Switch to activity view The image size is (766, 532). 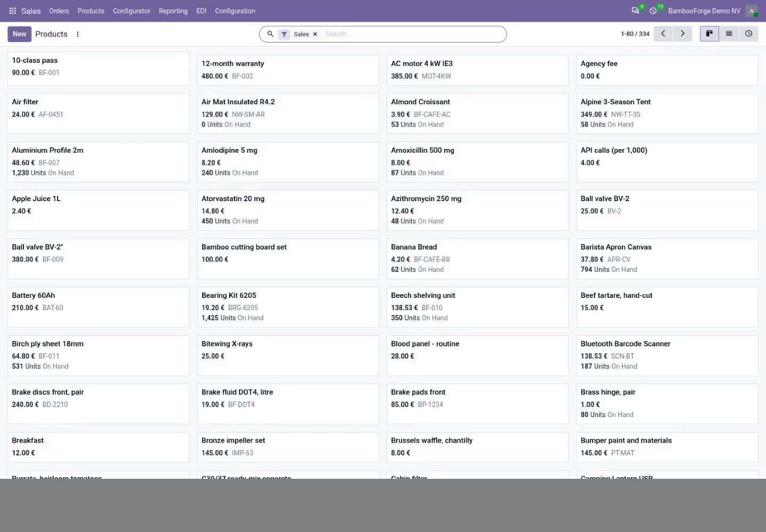click(748, 34)
